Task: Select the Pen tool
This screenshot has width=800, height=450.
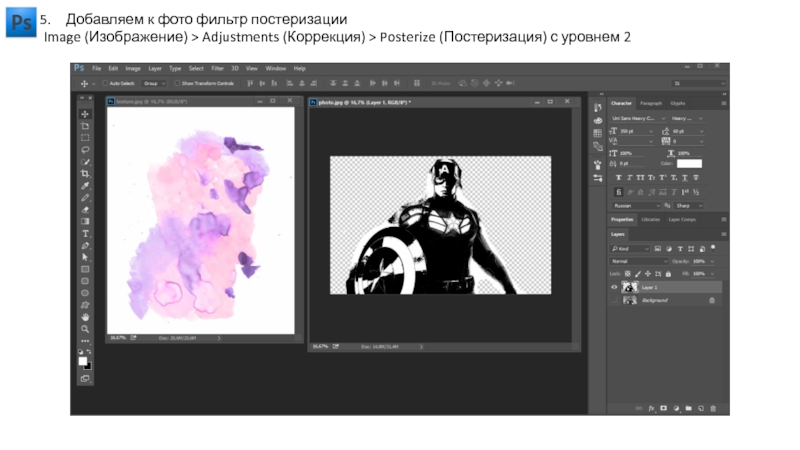Action: click(85, 245)
